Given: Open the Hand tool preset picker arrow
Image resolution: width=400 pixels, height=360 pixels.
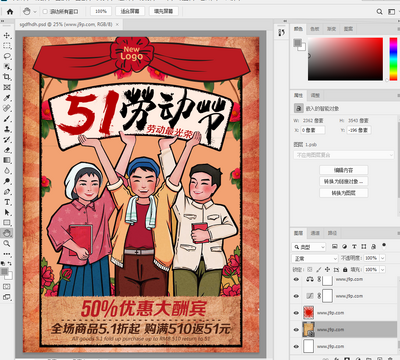Looking at the screenshot, I should (35, 12).
